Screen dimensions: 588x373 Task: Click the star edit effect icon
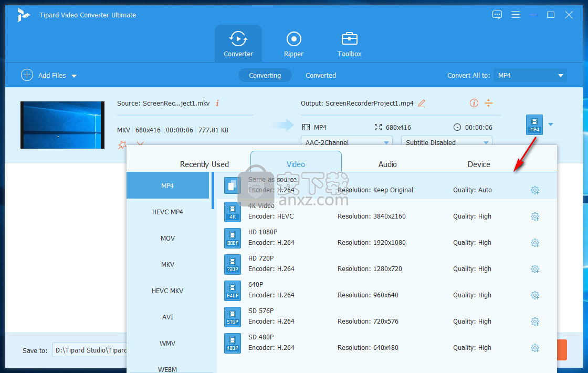coord(122,144)
